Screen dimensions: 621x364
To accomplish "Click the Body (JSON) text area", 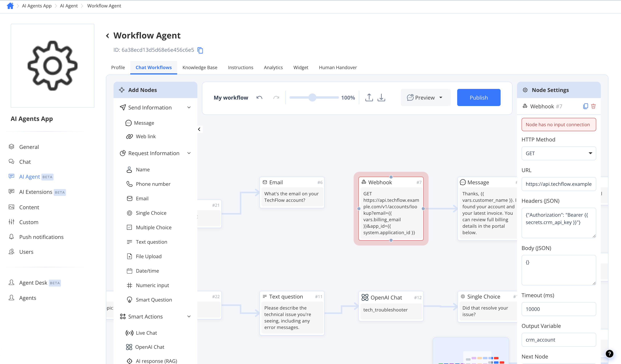I will (x=559, y=270).
